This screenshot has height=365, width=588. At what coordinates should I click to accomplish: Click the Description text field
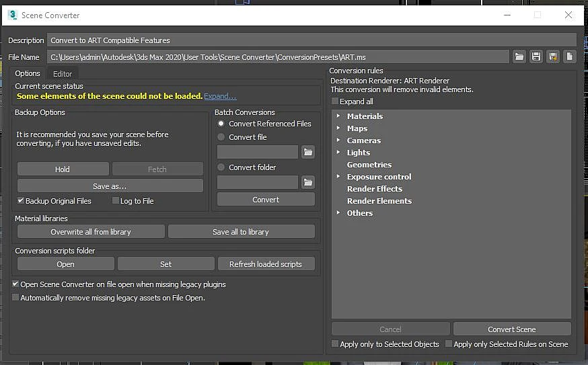tap(311, 40)
